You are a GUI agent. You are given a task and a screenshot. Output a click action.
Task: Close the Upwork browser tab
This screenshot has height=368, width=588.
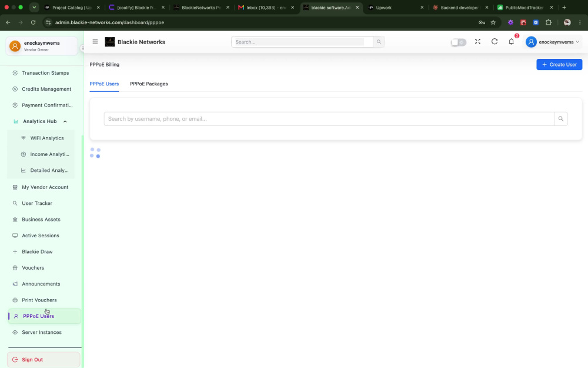[x=422, y=8]
